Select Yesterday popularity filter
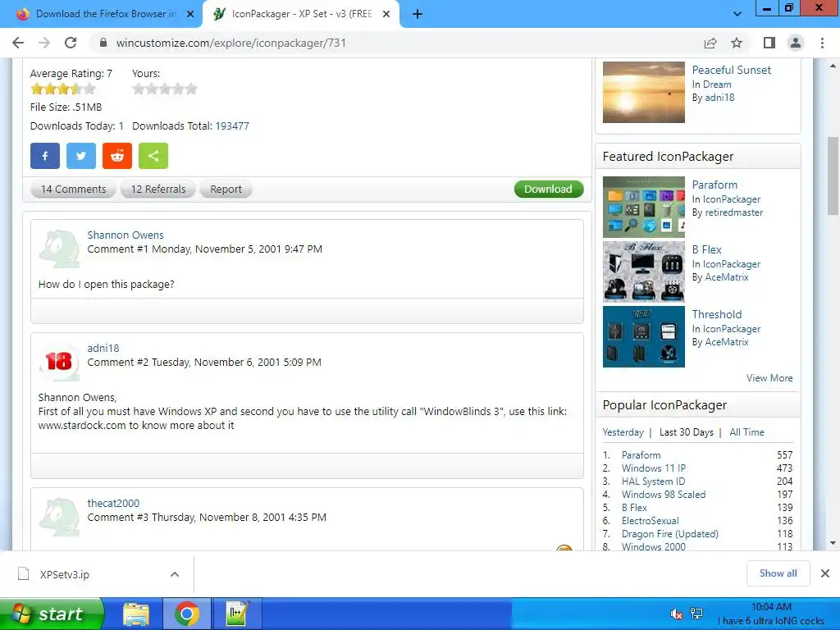The width and height of the screenshot is (840, 630). click(623, 431)
